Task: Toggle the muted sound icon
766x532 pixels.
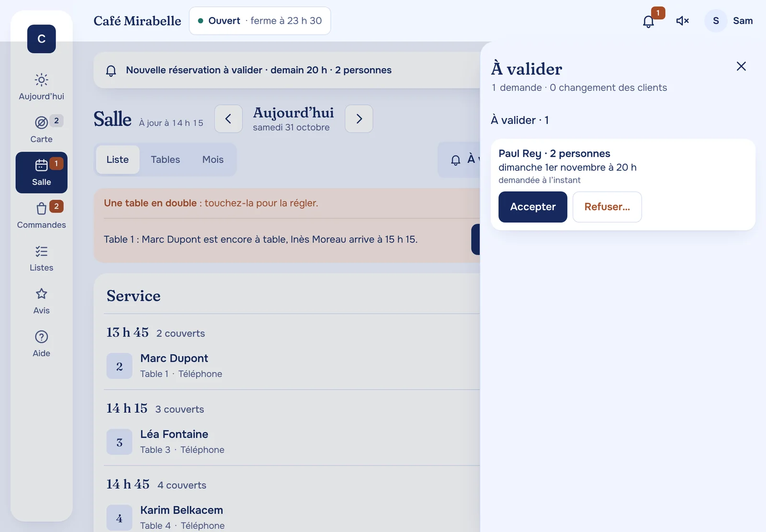Action: (x=682, y=21)
